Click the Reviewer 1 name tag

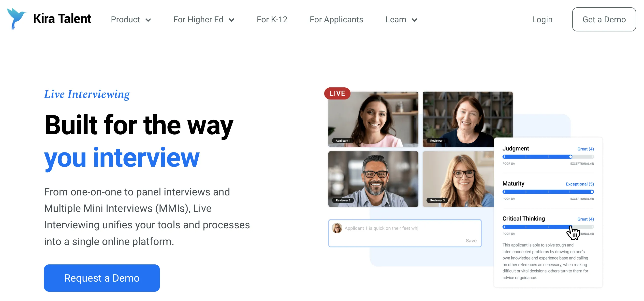437,141
